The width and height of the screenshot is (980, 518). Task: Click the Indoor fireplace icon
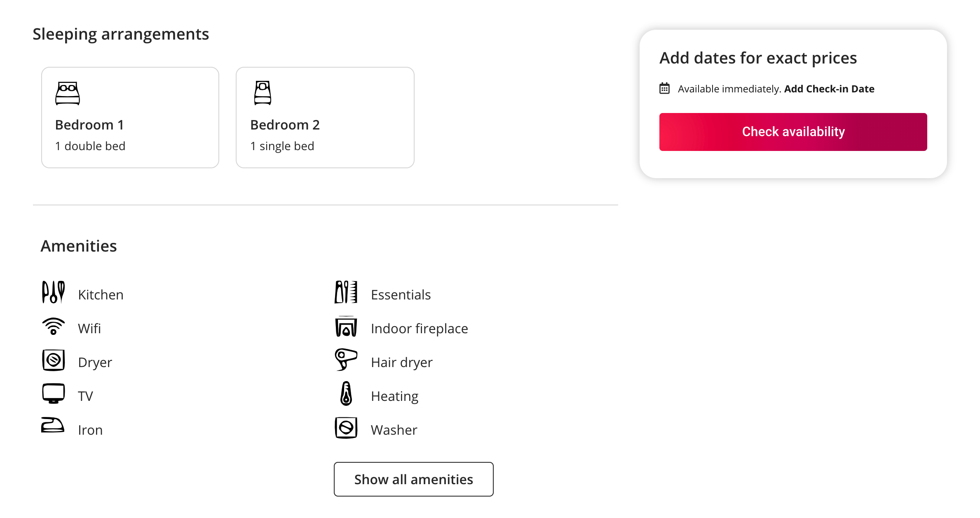point(346,327)
